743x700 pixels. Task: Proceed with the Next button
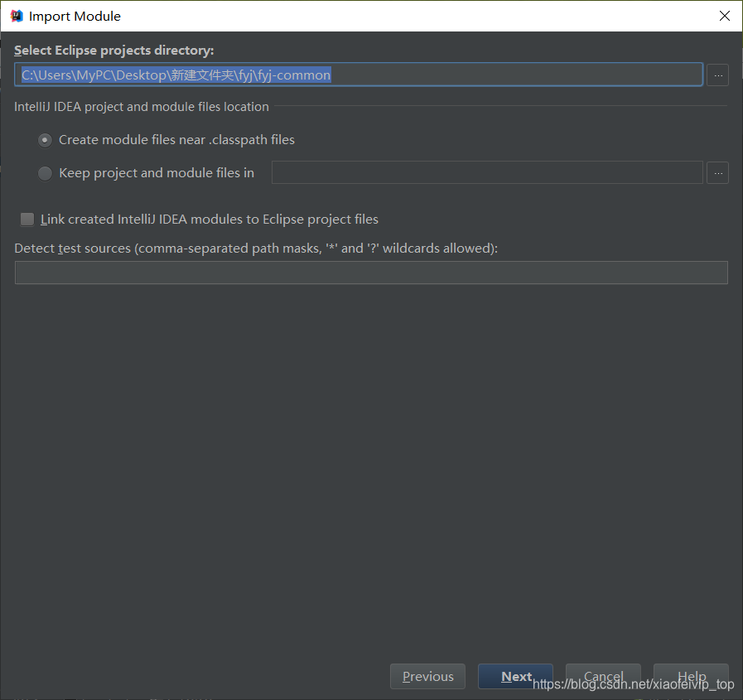[x=515, y=676]
